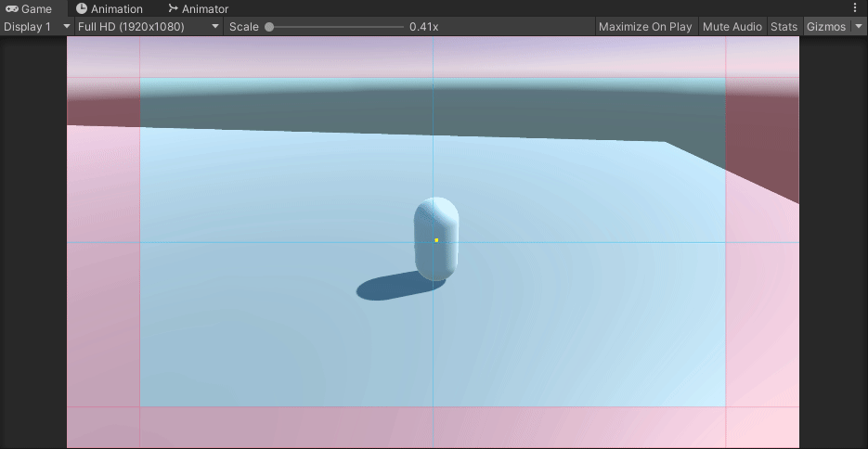Click the yellow tracking point on capsule
Screen dimensions: 868x449
436,240
